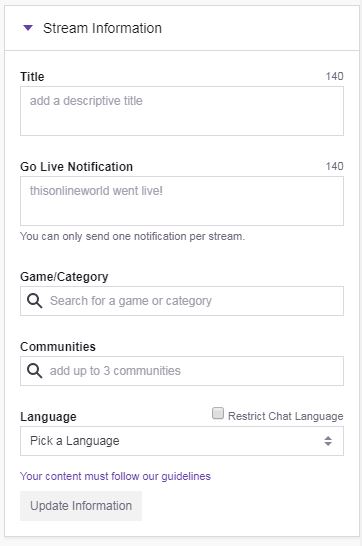Enable the Restrict Chat Language checkbox

(x=218, y=413)
